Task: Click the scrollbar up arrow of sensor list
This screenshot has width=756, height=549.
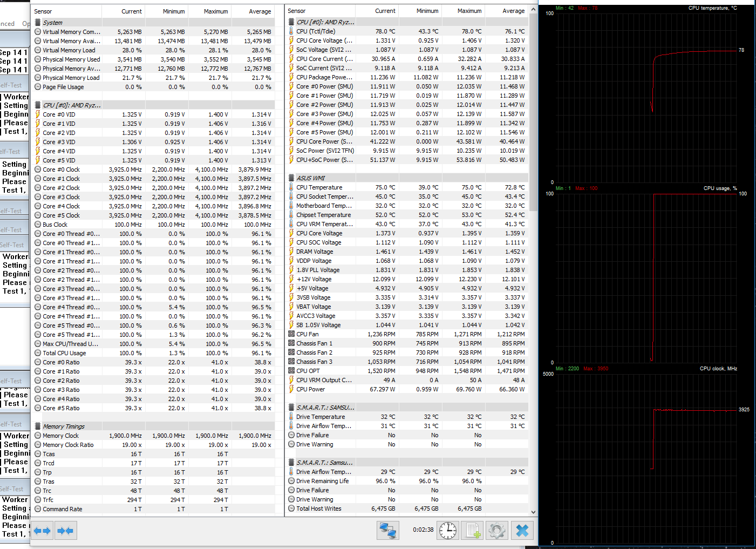Action: (533, 10)
